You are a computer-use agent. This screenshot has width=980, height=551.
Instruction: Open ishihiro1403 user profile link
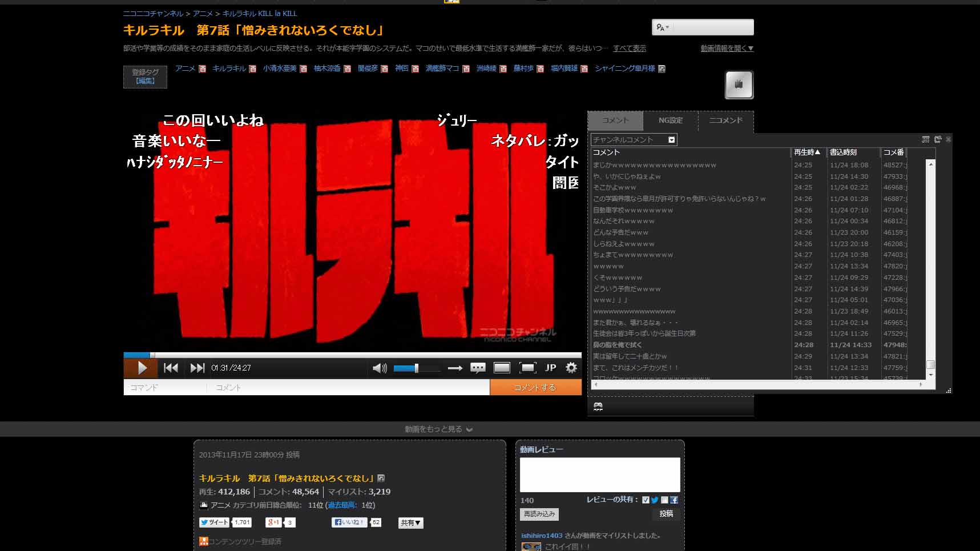pos(542,536)
